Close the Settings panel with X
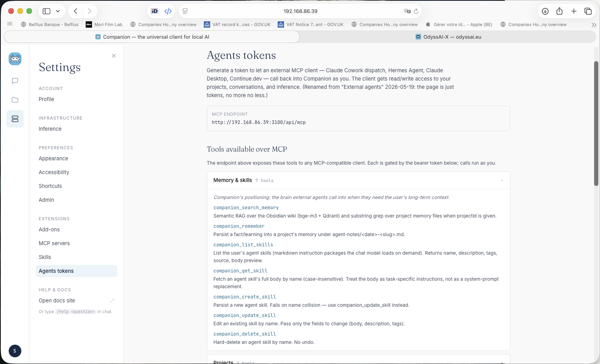Screen dimensions: 600x364 pyautogui.click(x=114, y=56)
